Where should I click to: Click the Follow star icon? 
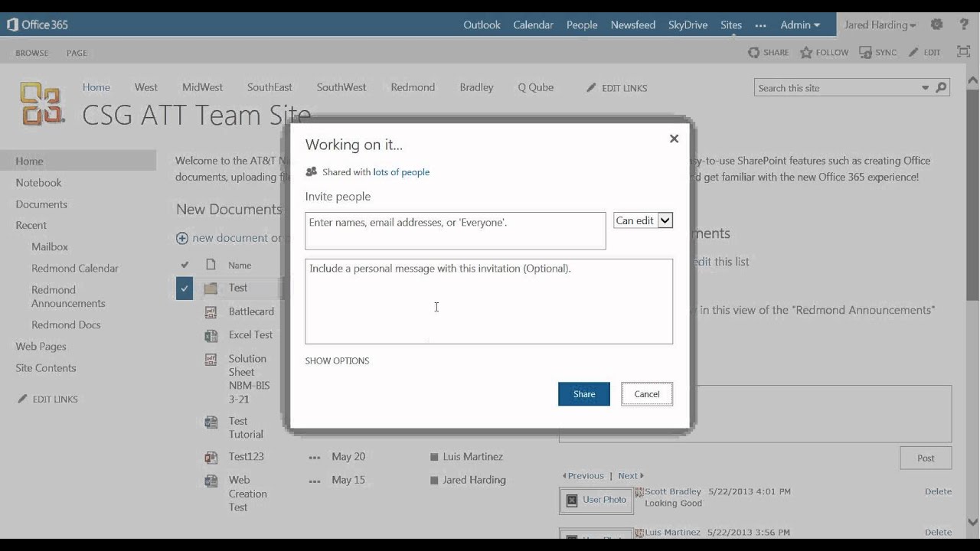(x=806, y=52)
